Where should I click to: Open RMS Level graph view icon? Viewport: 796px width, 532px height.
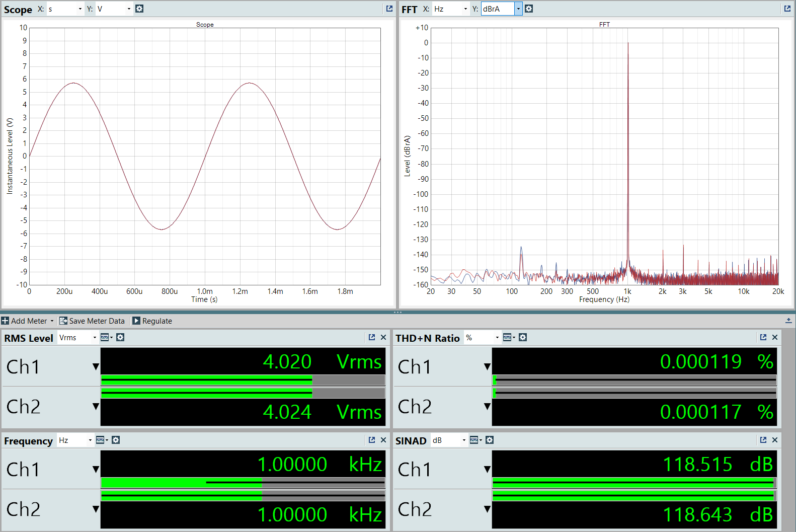click(106, 337)
